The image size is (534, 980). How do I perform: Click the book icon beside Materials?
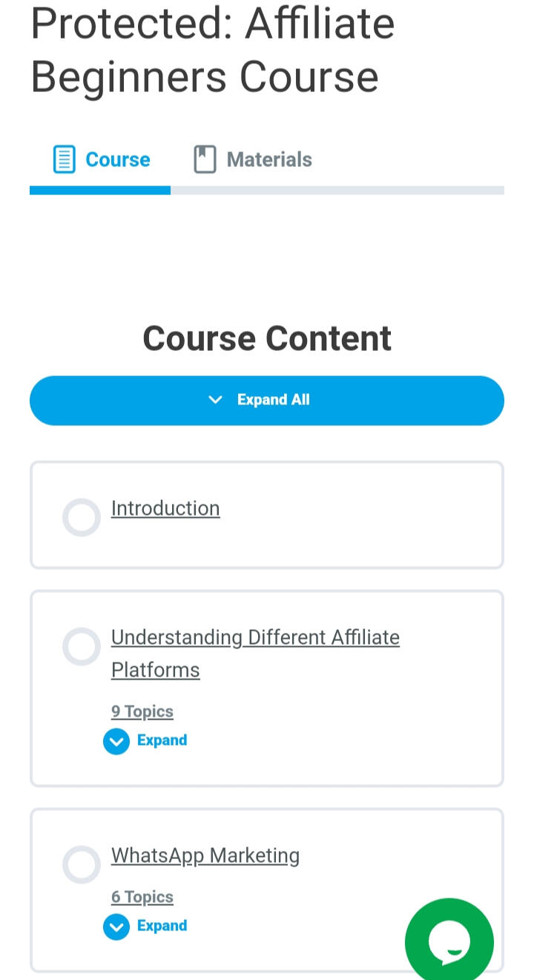coord(205,160)
